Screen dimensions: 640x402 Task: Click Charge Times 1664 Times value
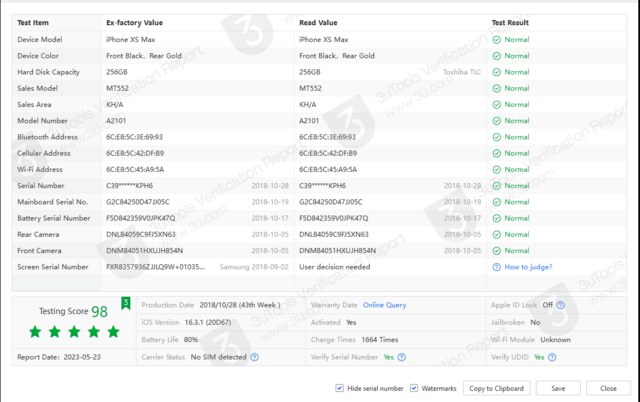pyautogui.click(x=380, y=340)
